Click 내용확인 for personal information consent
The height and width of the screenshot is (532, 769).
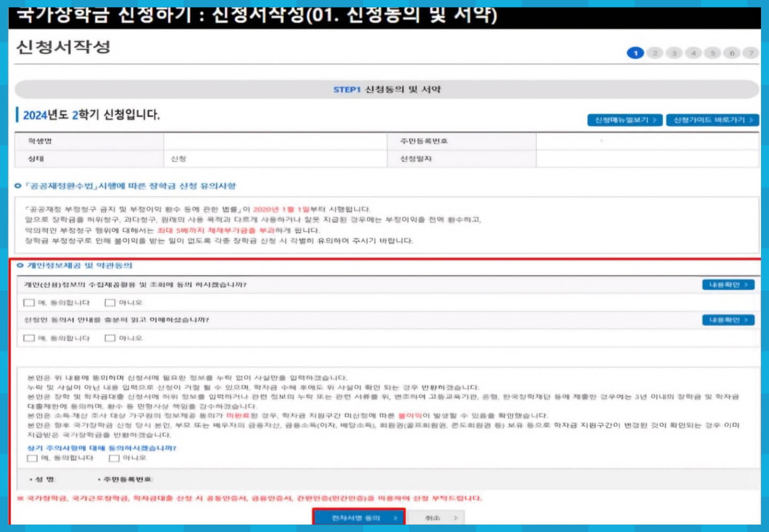[x=728, y=285]
